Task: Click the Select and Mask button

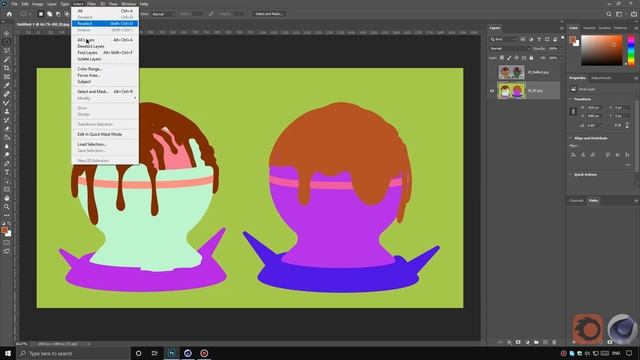Action: click(x=269, y=14)
